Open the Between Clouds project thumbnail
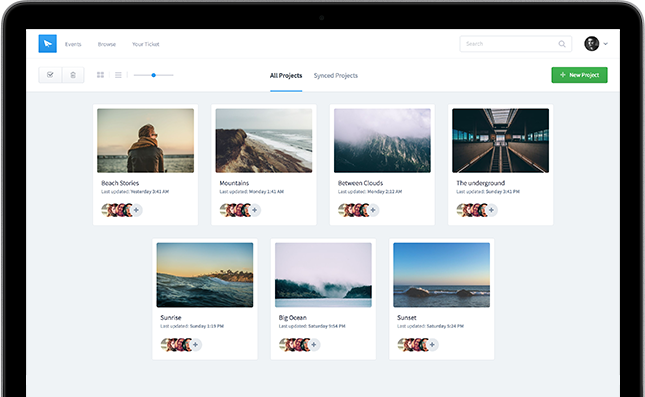The image size is (645, 397). pos(382,141)
